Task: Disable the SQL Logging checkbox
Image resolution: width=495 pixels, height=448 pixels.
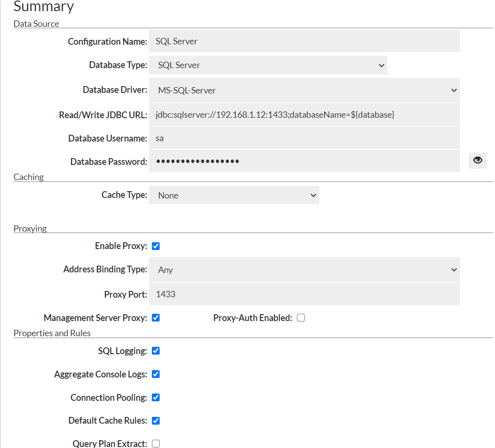Action: [156, 351]
